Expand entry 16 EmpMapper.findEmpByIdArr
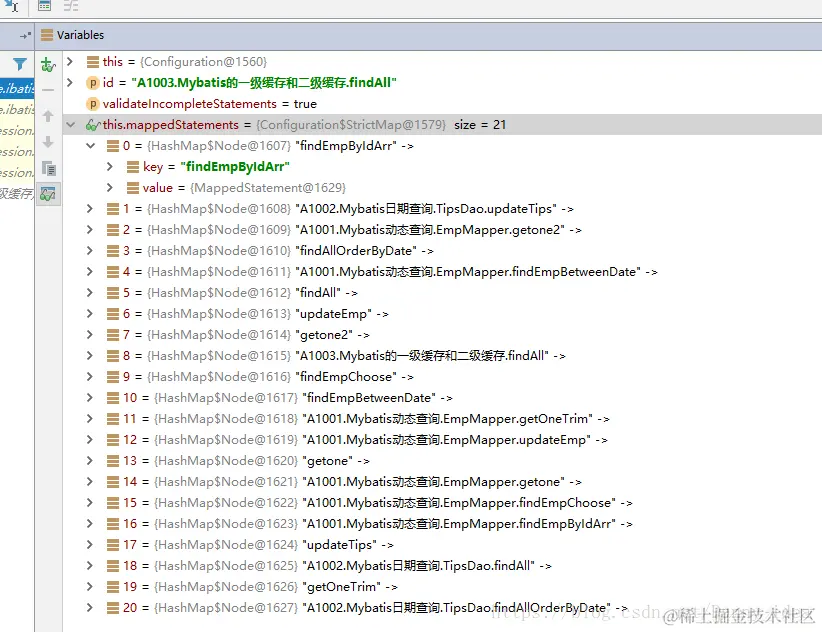This screenshot has height=632, width=822. (90, 523)
